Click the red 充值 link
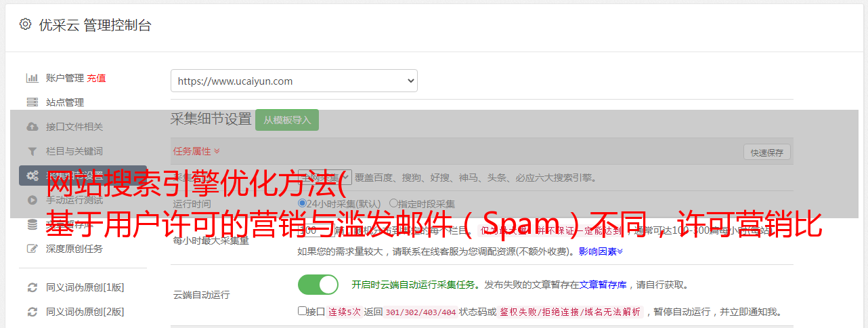The height and width of the screenshot is (328, 868). coord(96,78)
